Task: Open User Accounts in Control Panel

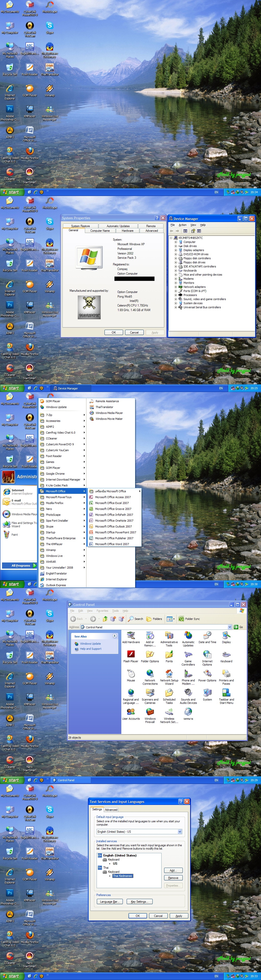Action: [x=131, y=714]
